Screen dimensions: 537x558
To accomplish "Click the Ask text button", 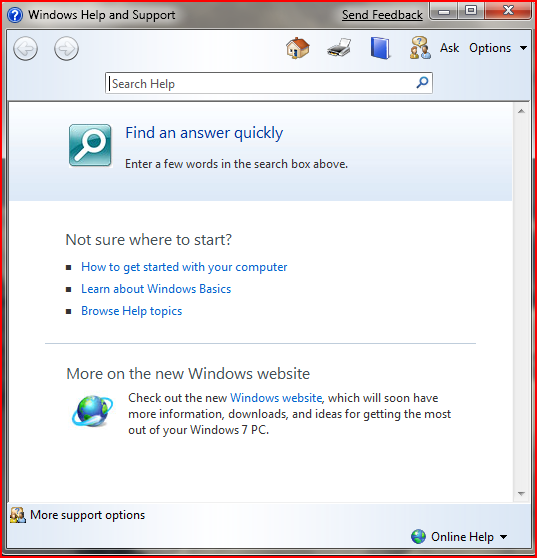I will click(x=449, y=48).
